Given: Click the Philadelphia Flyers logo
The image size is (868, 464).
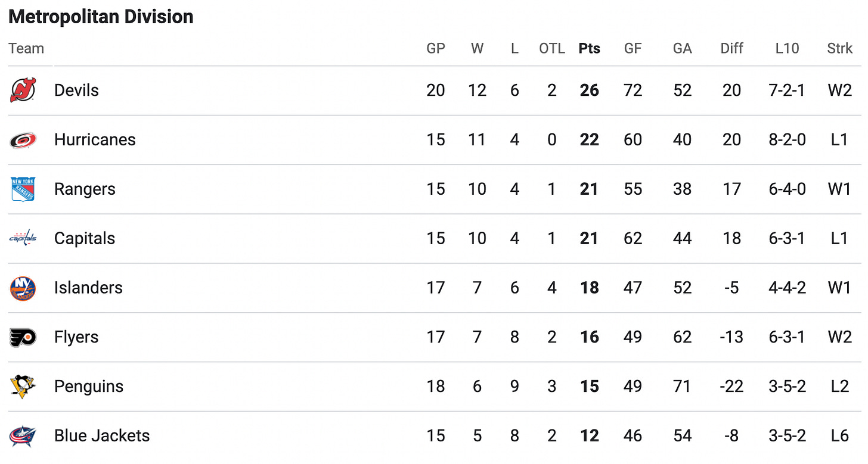Looking at the screenshot, I should pos(23,337).
